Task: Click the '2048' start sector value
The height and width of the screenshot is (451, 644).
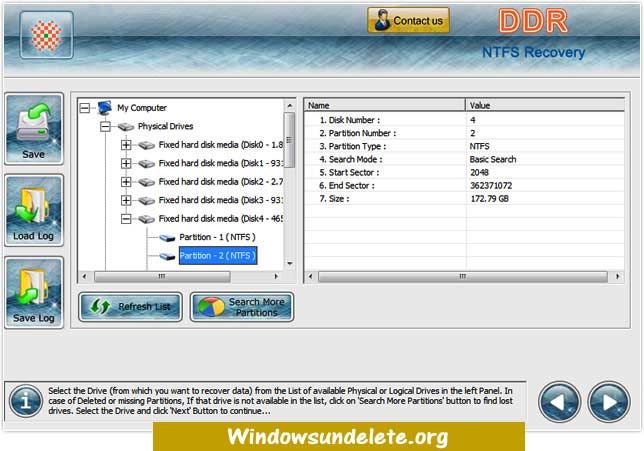Action: pos(479,173)
